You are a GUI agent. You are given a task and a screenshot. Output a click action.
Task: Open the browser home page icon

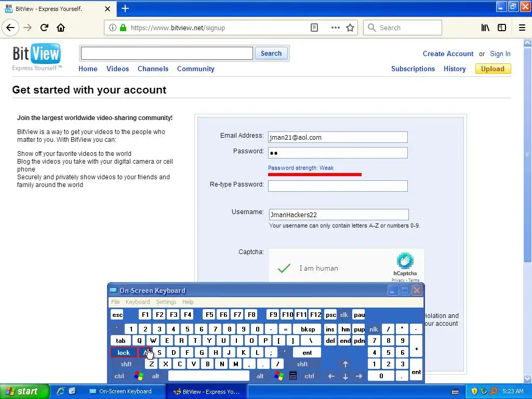(x=61, y=28)
